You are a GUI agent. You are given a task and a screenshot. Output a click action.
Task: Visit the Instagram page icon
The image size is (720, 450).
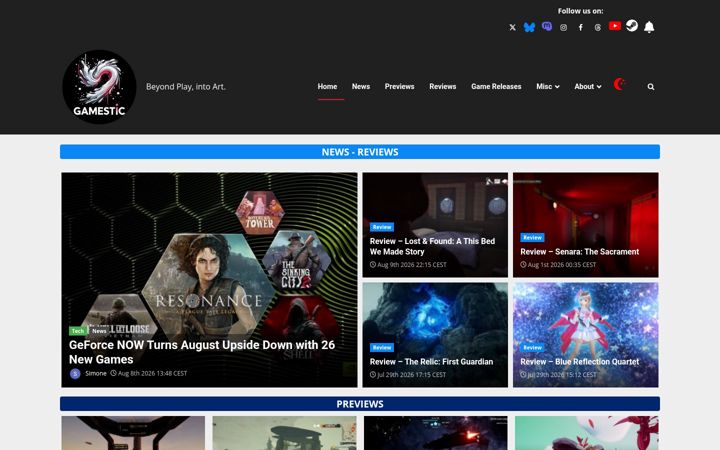tap(563, 28)
